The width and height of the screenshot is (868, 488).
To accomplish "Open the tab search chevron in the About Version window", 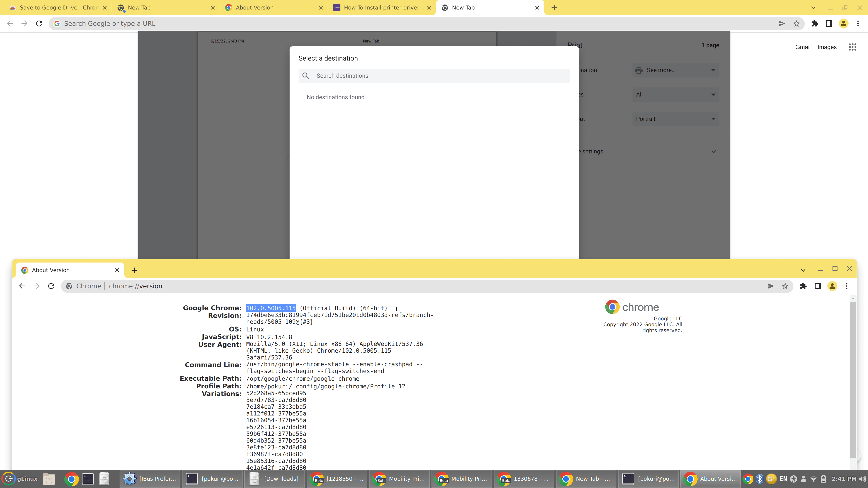I will coord(803,270).
